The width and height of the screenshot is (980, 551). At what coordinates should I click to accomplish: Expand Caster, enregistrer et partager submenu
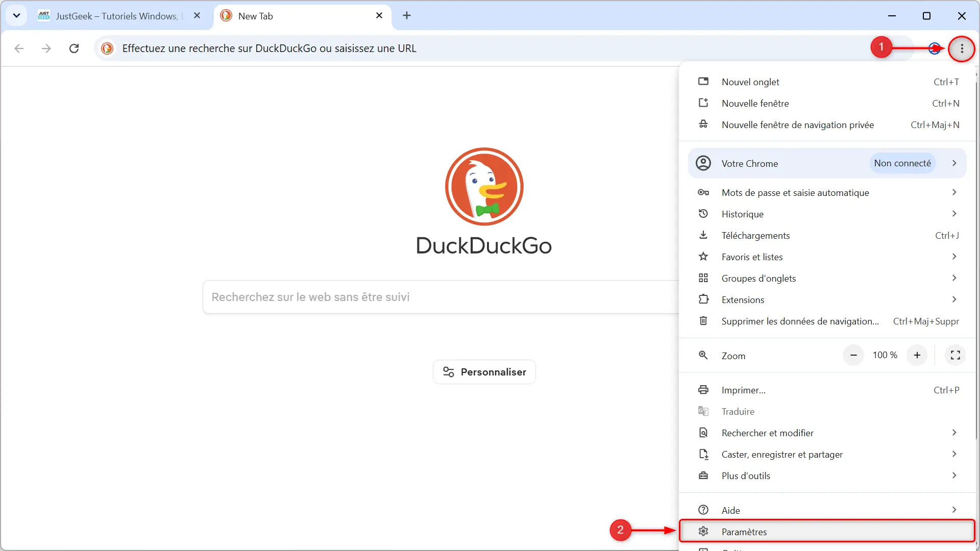point(827,455)
